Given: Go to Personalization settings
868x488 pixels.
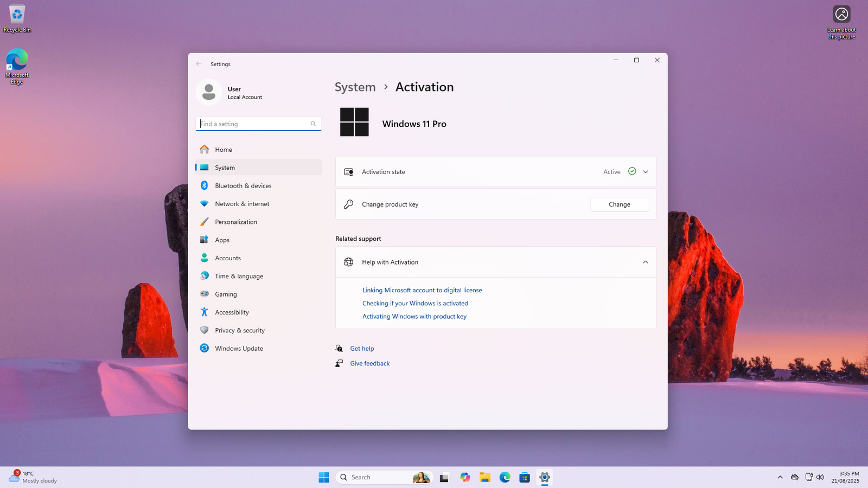Looking at the screenshot, I should pos(258,222).
